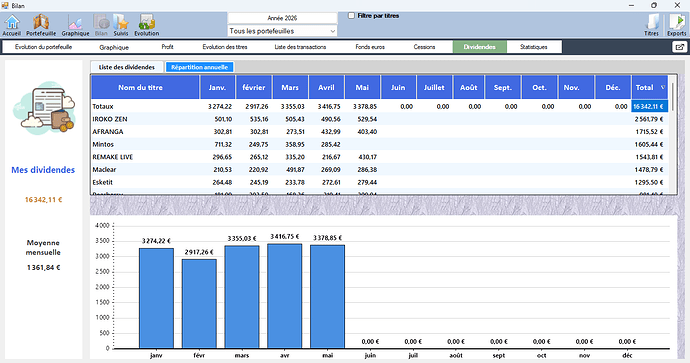
Task: Select the Totaux row label
Action: click(103, 106)
